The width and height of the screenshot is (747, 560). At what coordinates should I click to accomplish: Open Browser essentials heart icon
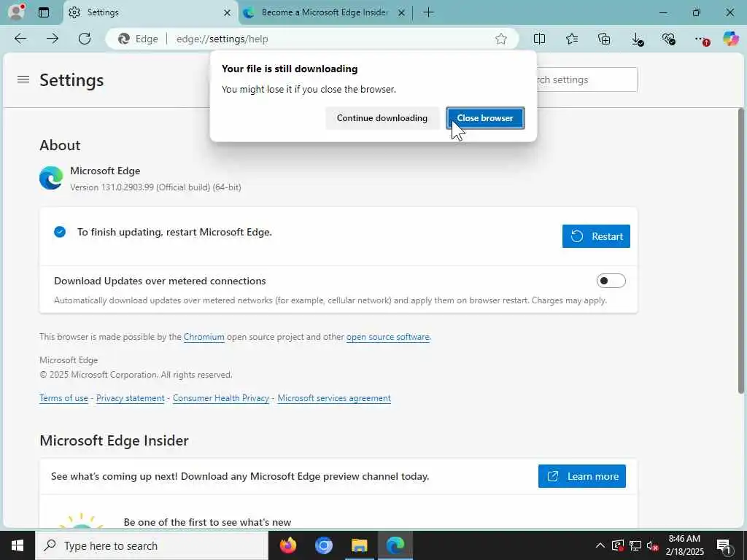pyautogui.click(x=669, y=39)
